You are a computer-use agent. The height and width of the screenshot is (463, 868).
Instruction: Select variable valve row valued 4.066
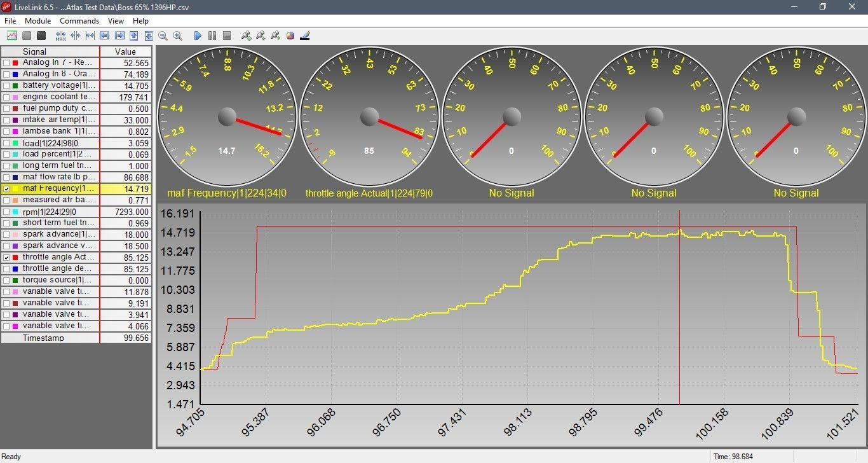click(x=76, y=326)
